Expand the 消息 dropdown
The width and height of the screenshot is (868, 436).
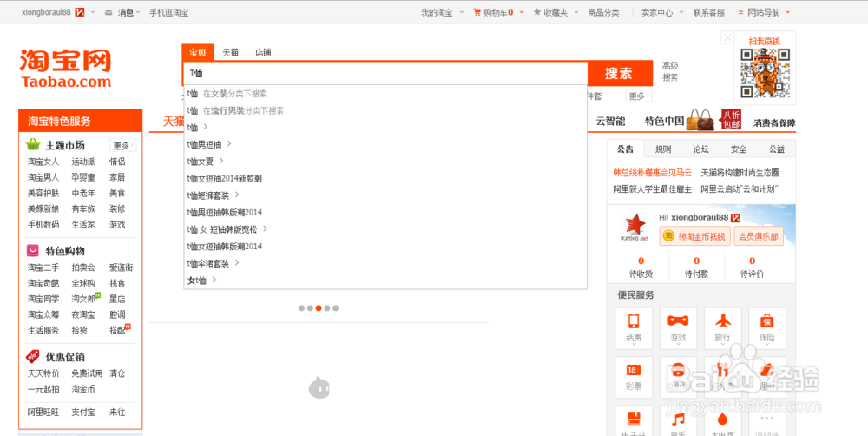137,12
